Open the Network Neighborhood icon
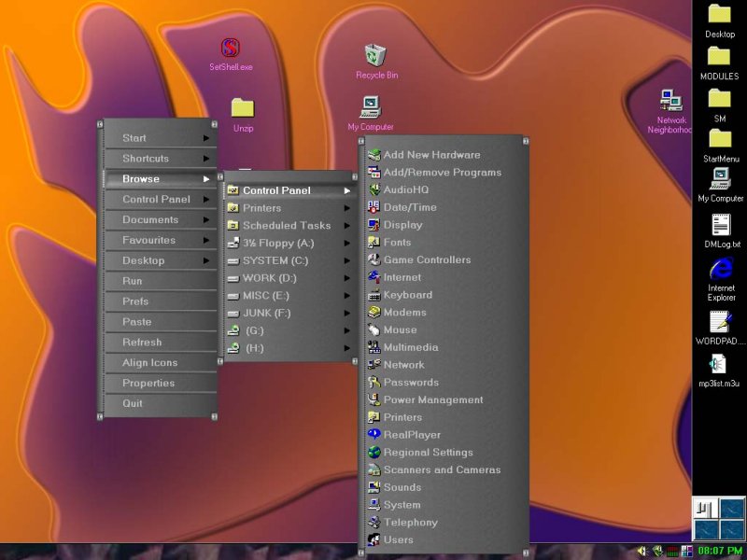 670,101
